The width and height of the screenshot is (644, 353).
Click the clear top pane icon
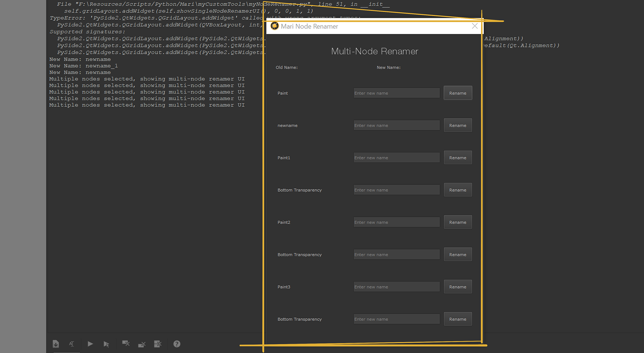pyautogui.click(x=126, y=343)
